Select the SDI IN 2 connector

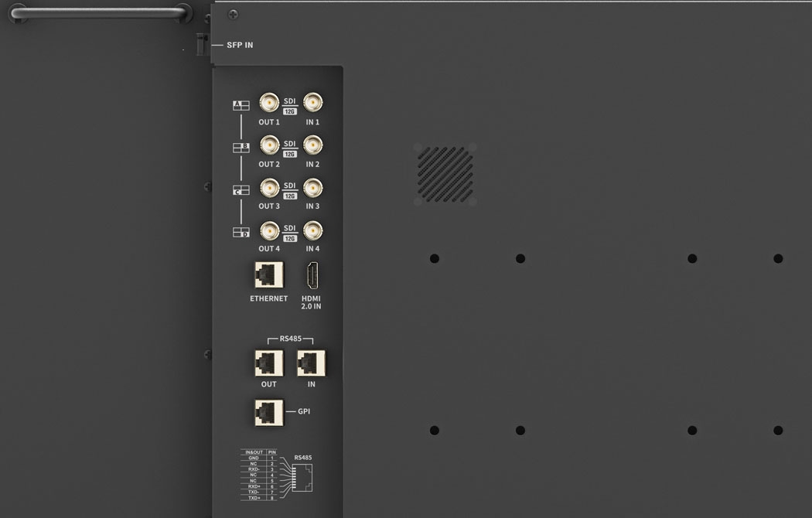312,145
